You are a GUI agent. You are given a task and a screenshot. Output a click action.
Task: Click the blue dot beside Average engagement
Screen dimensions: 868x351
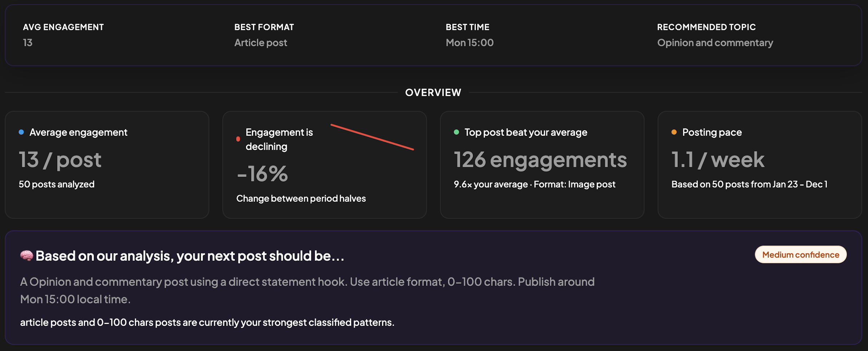[21, 132]
